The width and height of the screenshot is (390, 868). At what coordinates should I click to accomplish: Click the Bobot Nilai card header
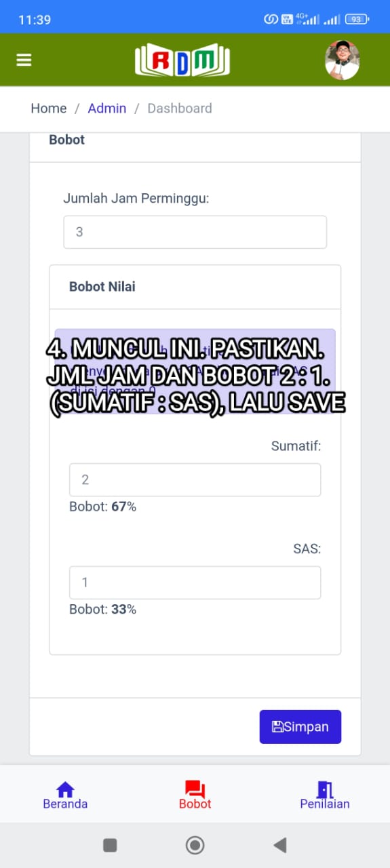(195, 287)
